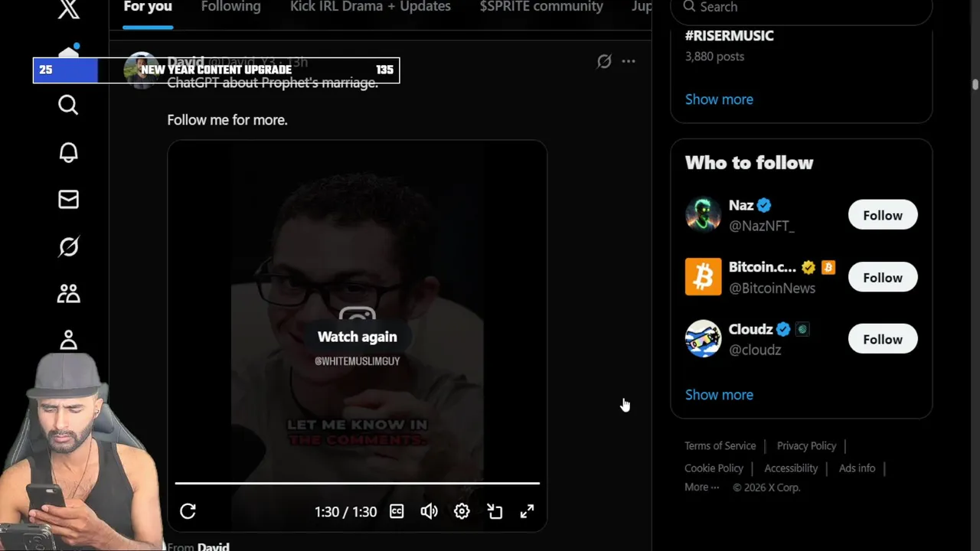The height and width of the screenshot is (551, 980).
Task: Open Bitcoin News profile avatar
Action: coord(703,277)
